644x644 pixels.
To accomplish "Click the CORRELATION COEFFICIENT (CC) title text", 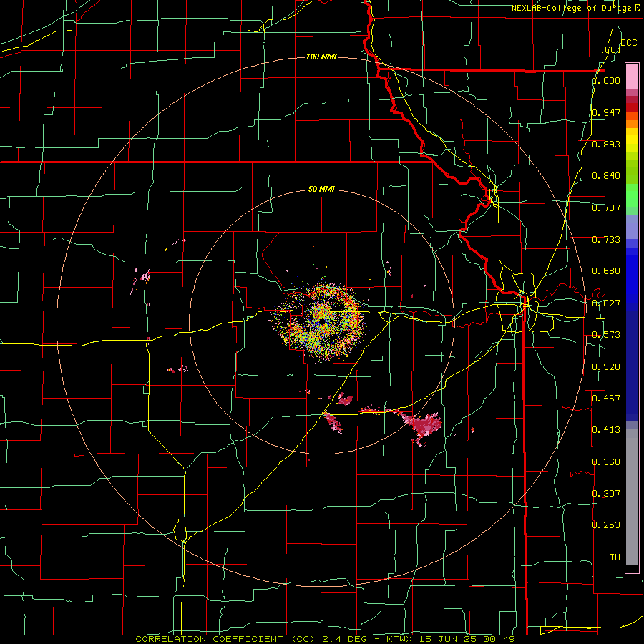I will (x=225, y=639).
